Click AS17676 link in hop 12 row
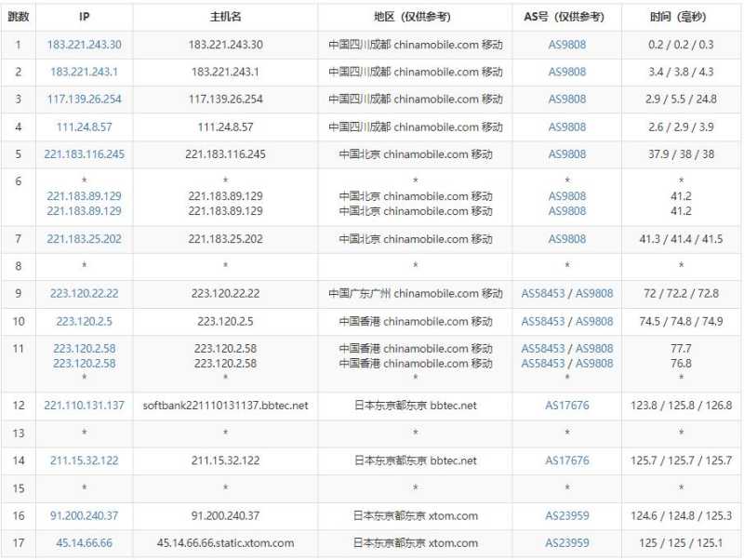Viewport: 744px width, 560px height. [567, 406]
